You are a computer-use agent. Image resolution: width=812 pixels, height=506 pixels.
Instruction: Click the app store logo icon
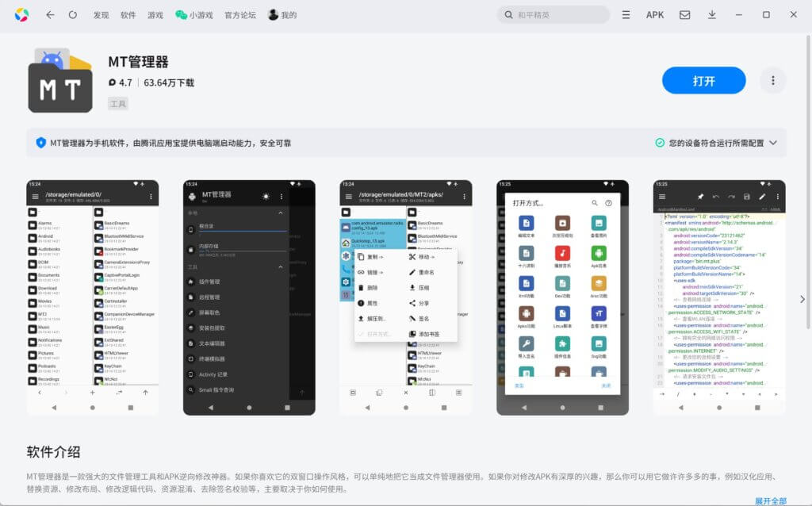21,15
